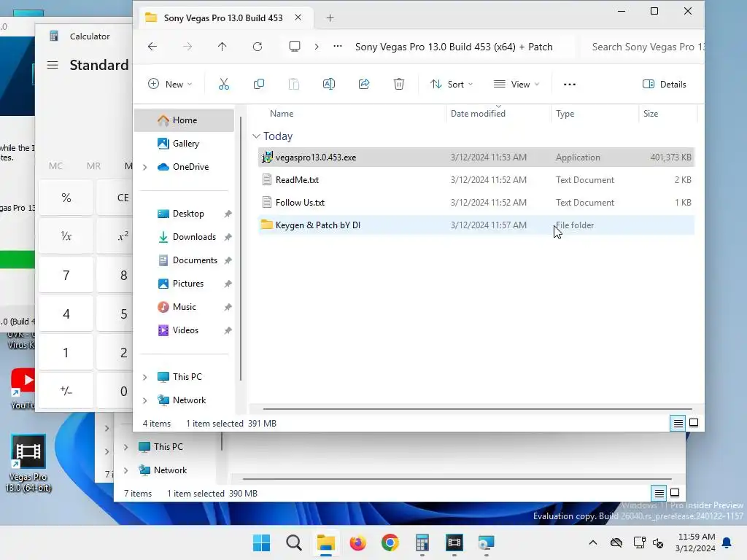Select Follow Us.txt file
Screen dimensions: 747x560
[x=476, y=203]
